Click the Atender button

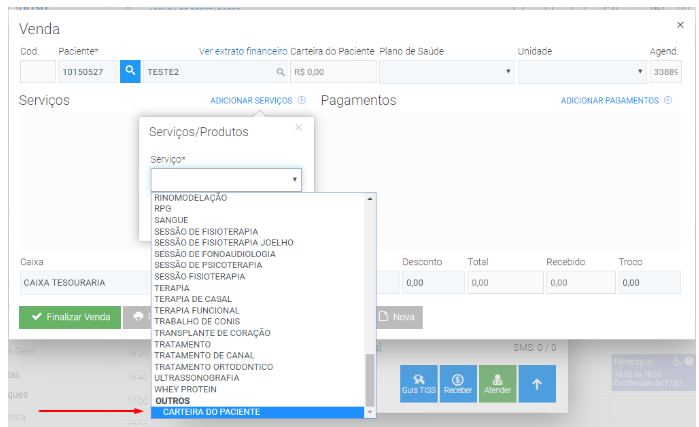(498, 384)
